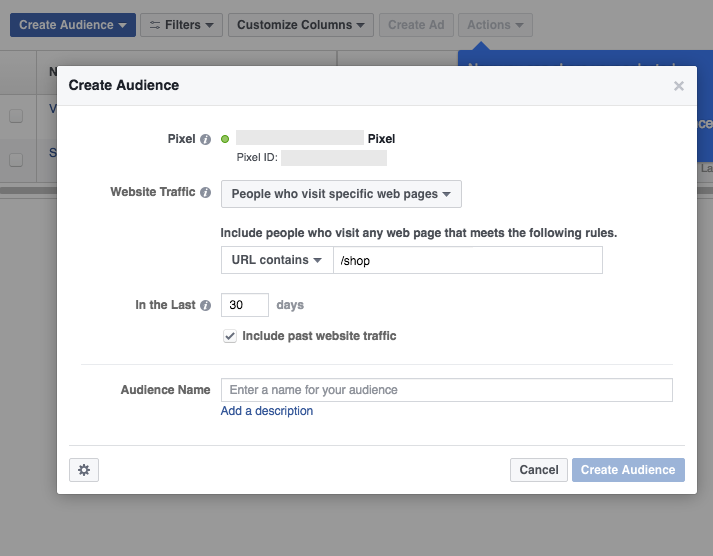Click the Audience Name text field
The width and height of the screenshot is (713, 556).
pos(446,390)
